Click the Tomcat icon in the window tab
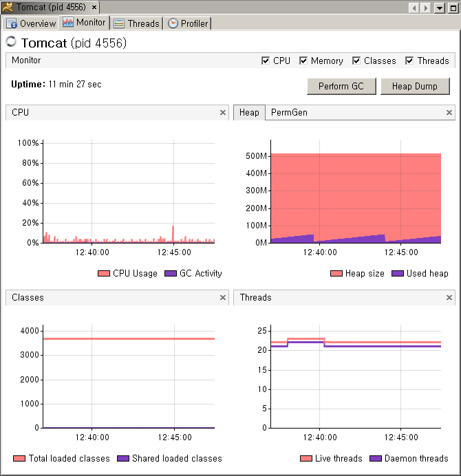461x476 pixels. click(x=8, y=7)
